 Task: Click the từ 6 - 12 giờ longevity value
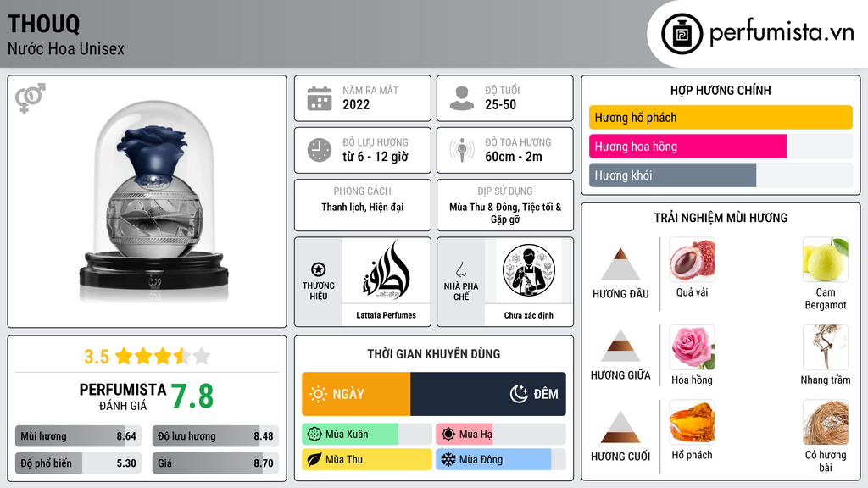(x=376, y=157)
